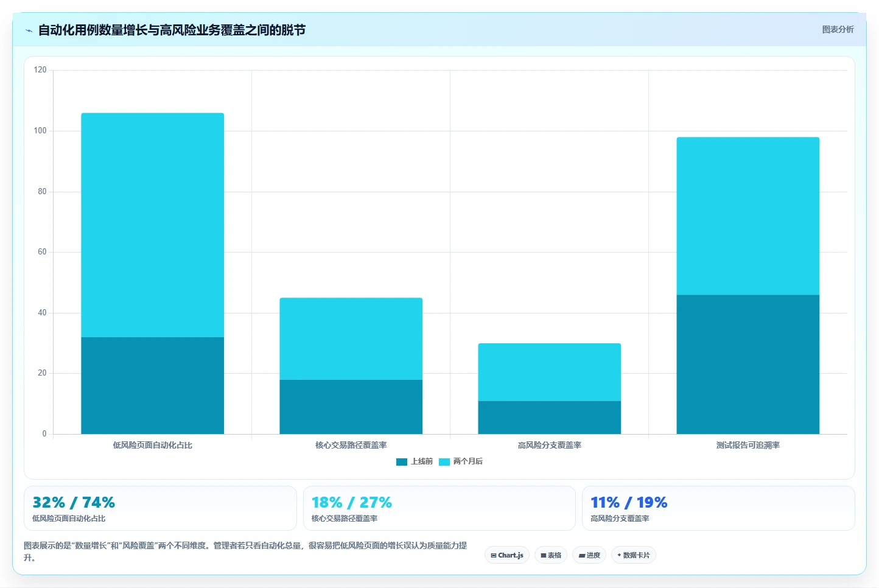Click the light 两个月后 bar segment for 低风险页面自动化占比
The image size is (879, 588).
152,225
